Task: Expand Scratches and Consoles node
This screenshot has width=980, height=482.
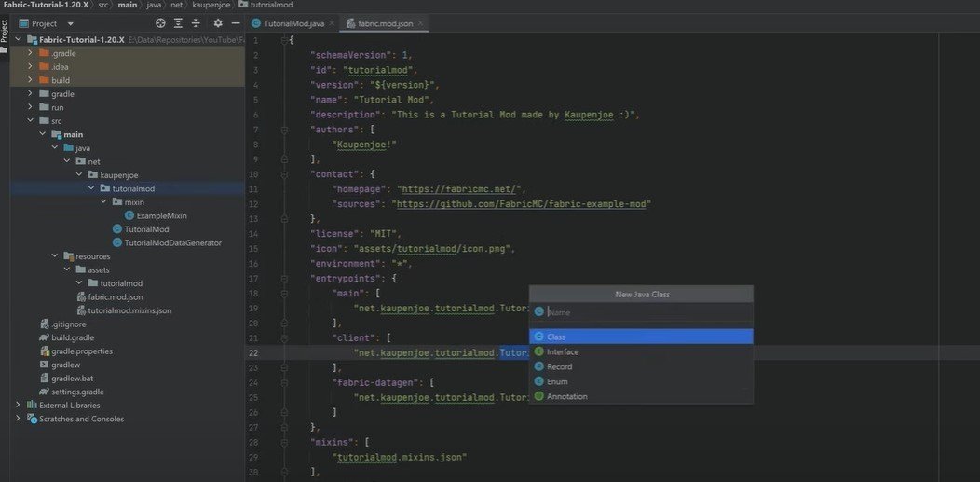Action: pos(18,419)
